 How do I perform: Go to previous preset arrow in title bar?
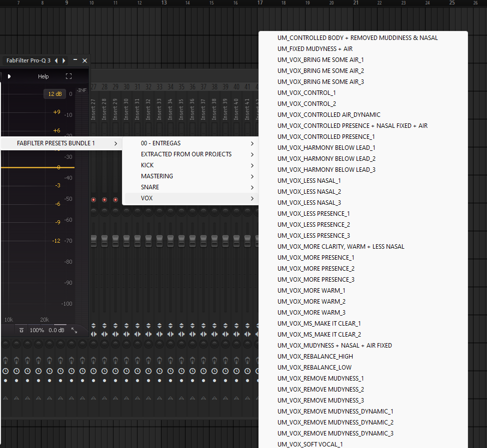click(x=56, y=60)
